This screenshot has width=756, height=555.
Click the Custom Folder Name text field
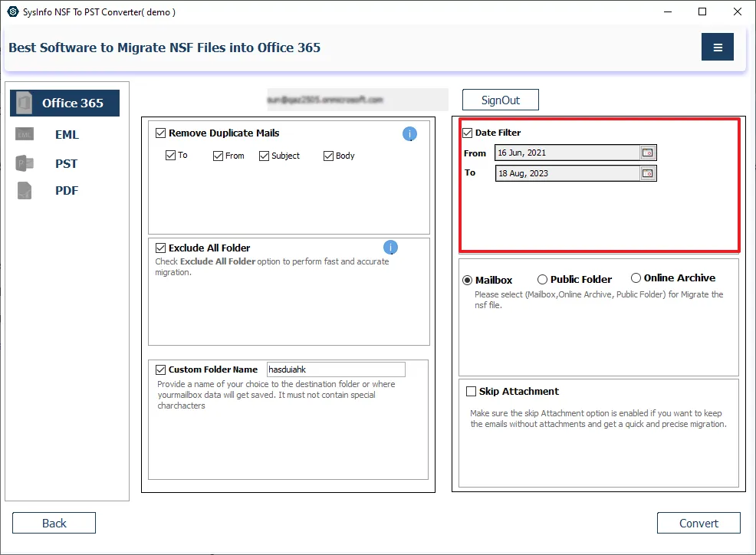point(335,369)
